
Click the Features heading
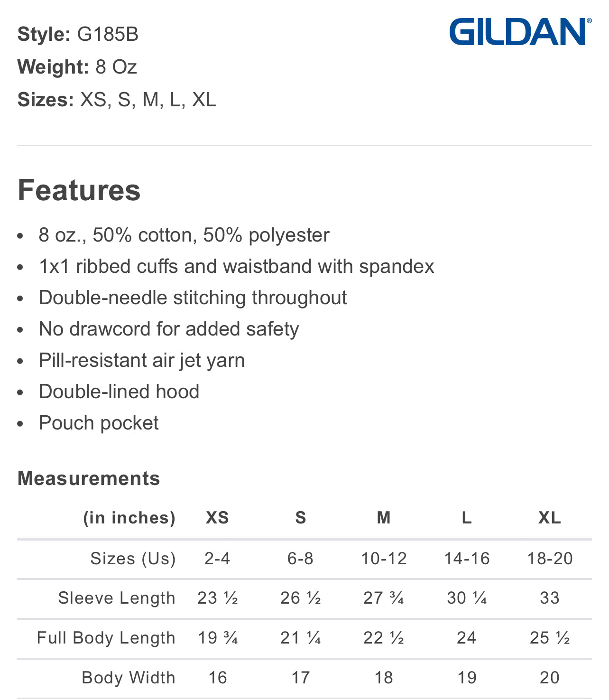[79, 190]
